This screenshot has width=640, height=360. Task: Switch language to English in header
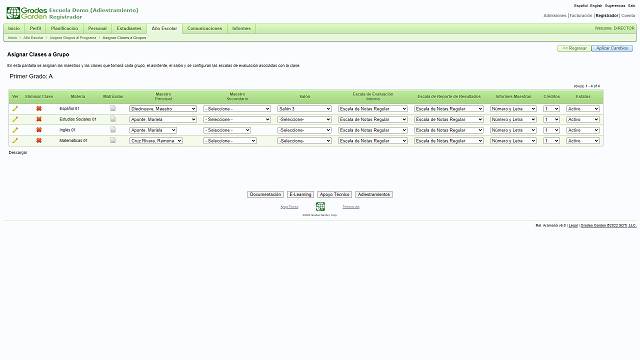click(596, 6)
